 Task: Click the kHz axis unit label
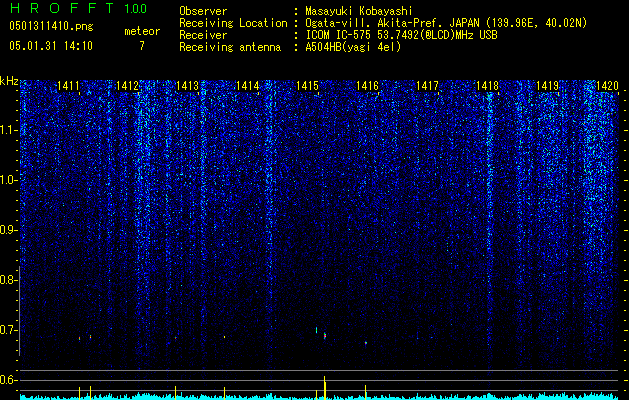(x=9, y=81)
